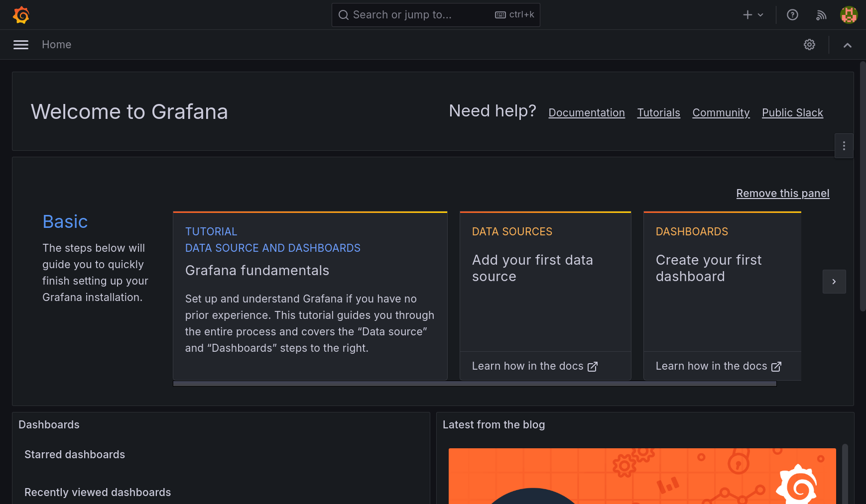Open the Community link
Screen dimensions: 866x504
click(721, 113)
